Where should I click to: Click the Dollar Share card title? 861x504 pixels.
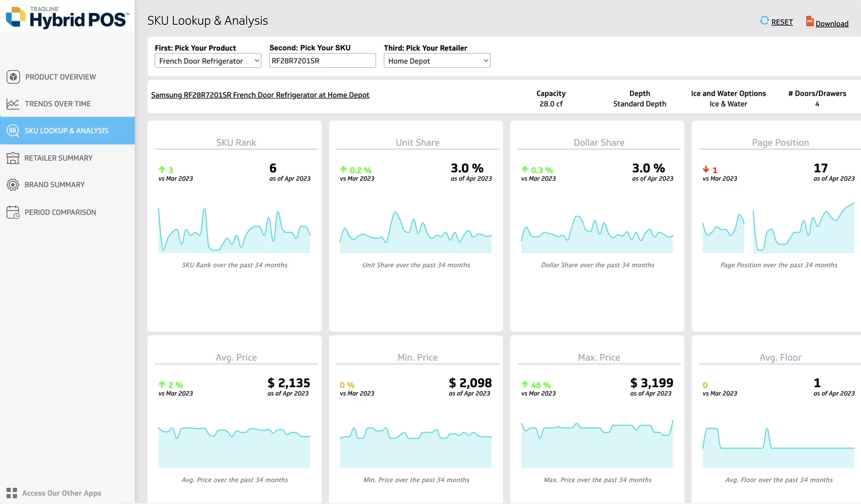tap(599, 143)
